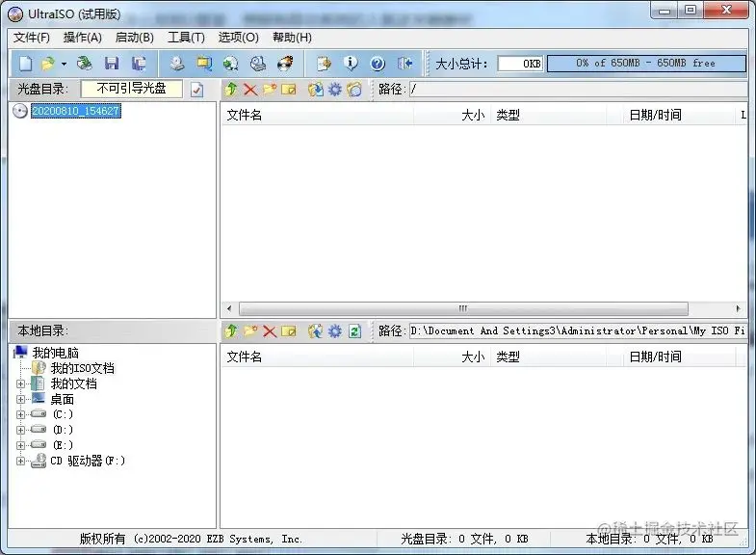Select disc volume 20200810_154627 in the tree
The height and width of the screenshot is (555, 756).
click(x=76, y=111)
